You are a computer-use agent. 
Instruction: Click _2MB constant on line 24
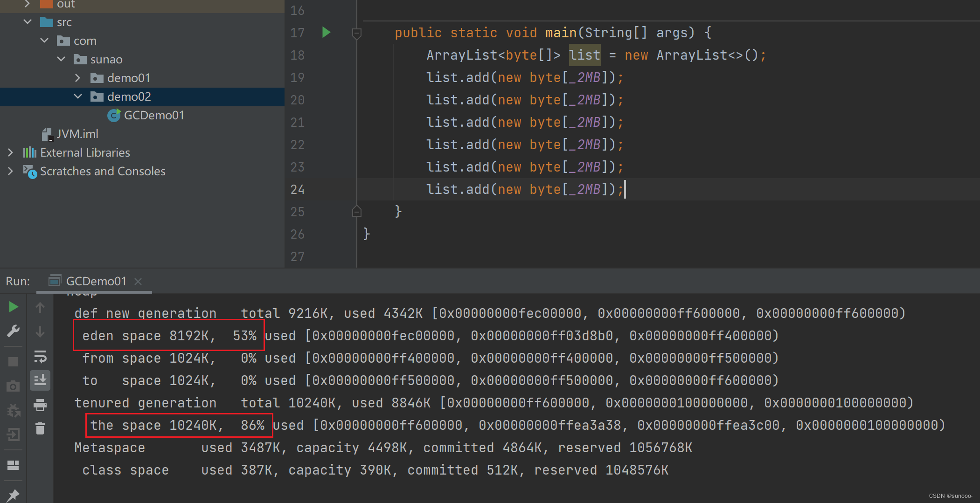click(585, 189)
